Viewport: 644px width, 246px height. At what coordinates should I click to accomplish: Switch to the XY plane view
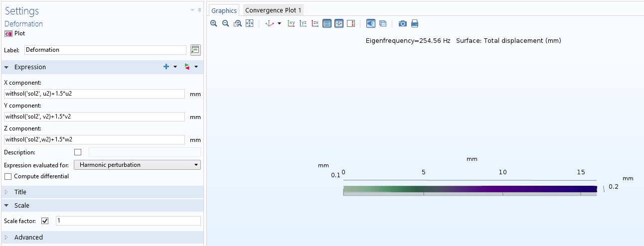click(292, 23)
